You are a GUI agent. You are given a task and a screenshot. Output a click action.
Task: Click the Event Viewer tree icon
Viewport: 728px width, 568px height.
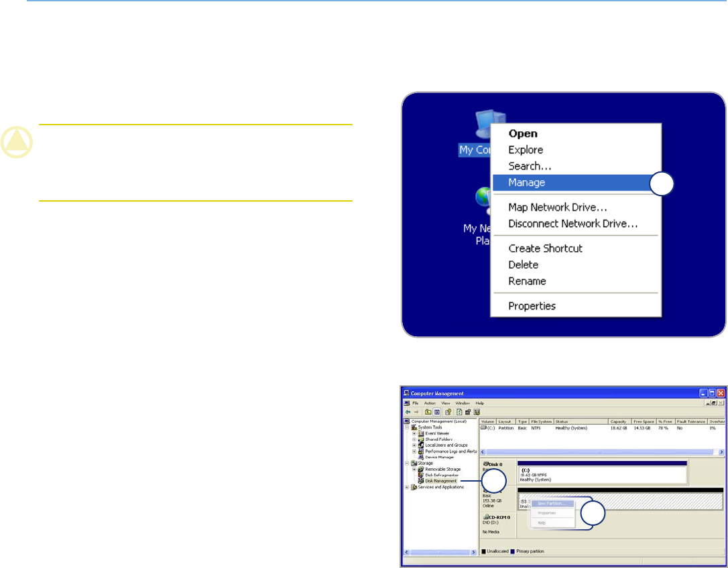coord(420,433)
